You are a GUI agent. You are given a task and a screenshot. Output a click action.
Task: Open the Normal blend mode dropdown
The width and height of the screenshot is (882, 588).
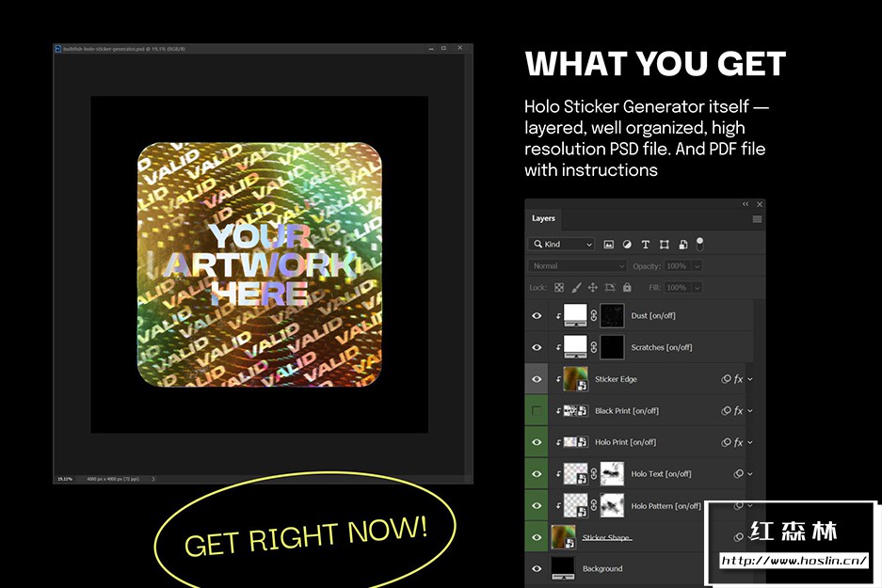point(577,266)
